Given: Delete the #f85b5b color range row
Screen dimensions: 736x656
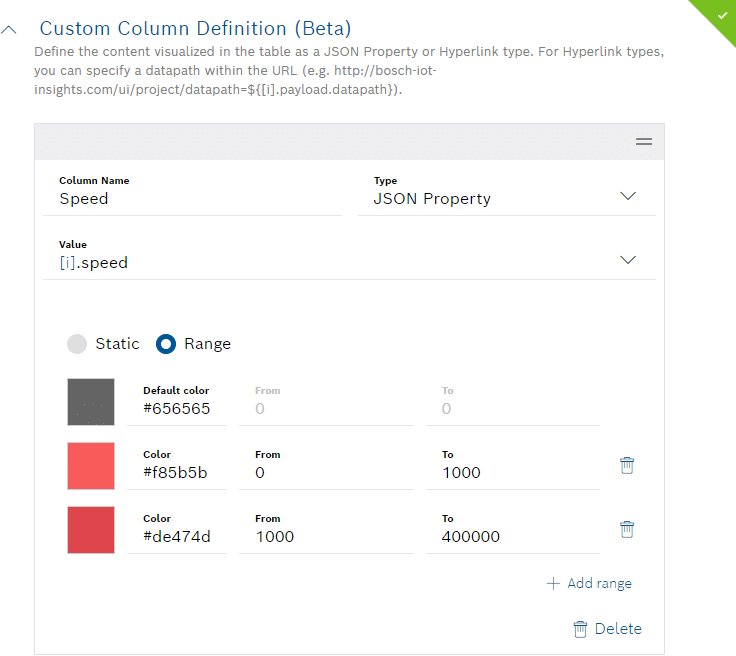Looking at the screenshot, I should (x=627, y=465).
